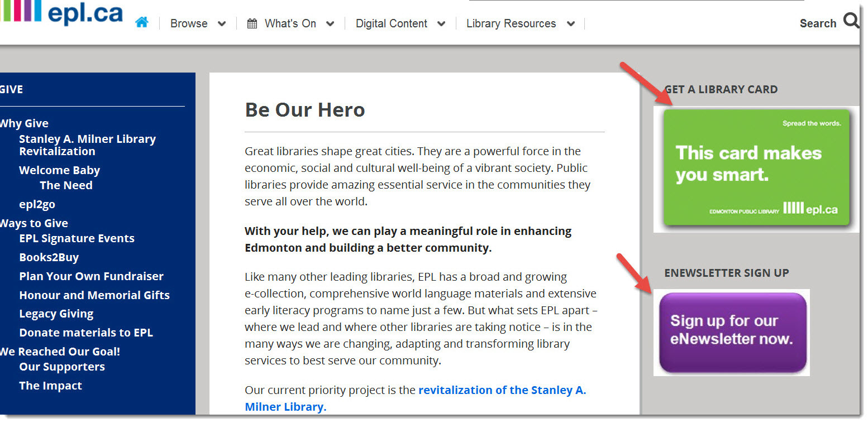Image resolution: width=868 pixels, height=423 pixels.
Task: Open the What's On menu
Action: point(290,23)
